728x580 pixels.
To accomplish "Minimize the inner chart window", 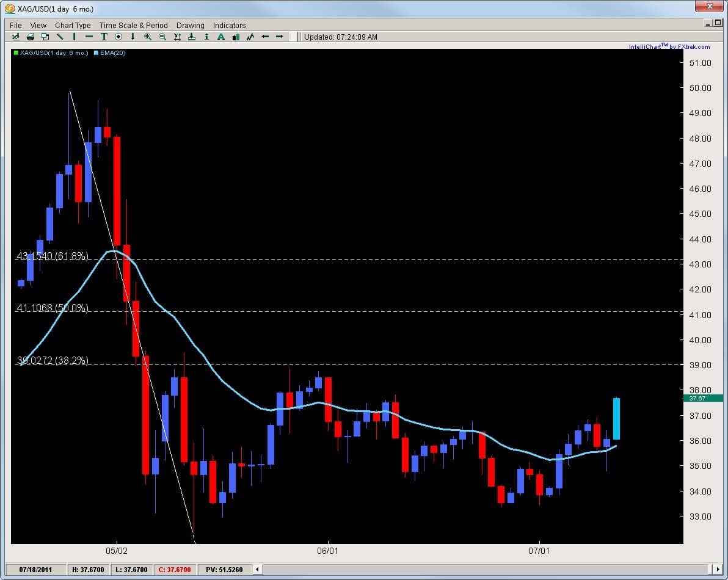I will pos(708,23).
